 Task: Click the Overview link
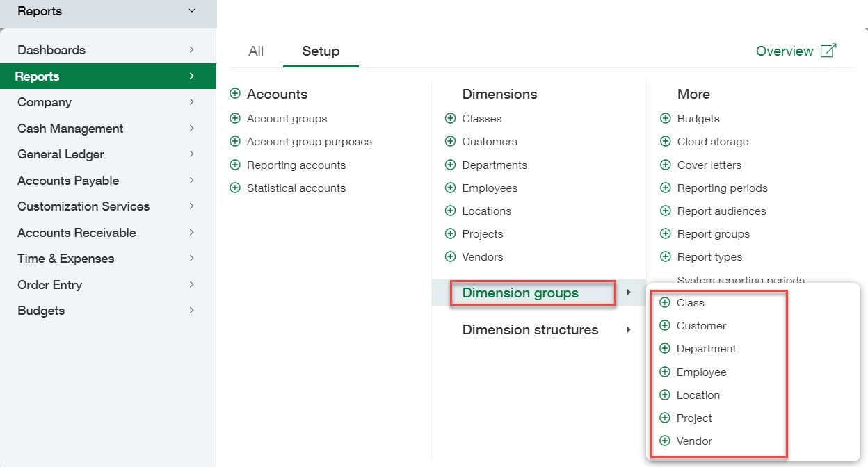tap(785, 50)
